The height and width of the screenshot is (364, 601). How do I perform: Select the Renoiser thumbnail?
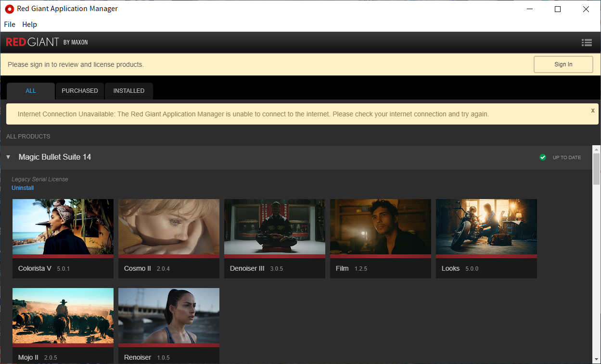(169, 316)
